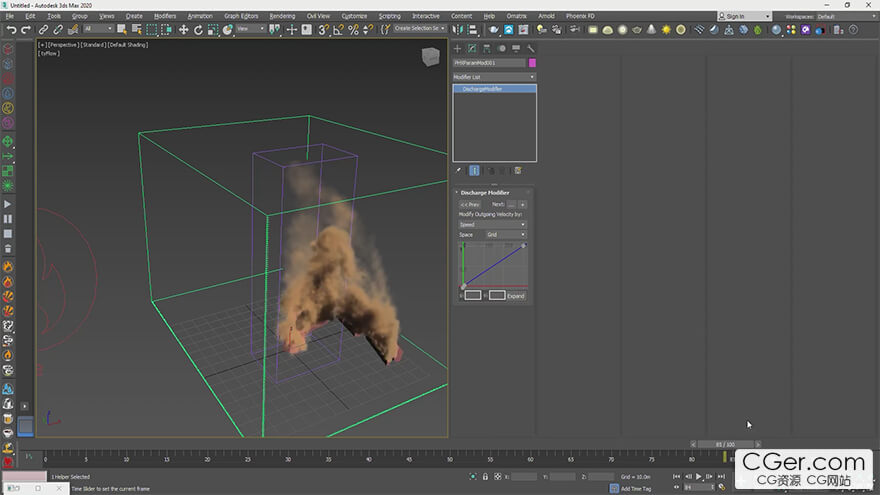The height and width of the screenshot is (495, 880).
Task: Open the Space dropdown set to Grid
Action: (x=505, y=235)
